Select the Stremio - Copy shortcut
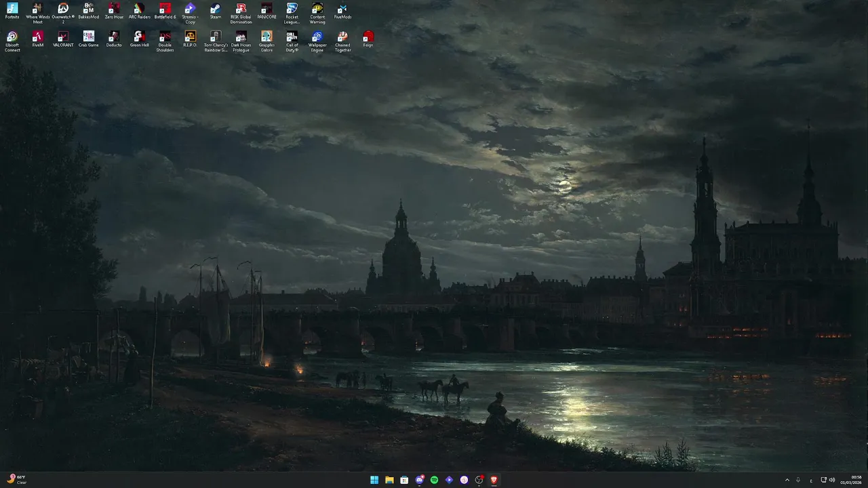Screen dimensions: 868x488 pos(190,14)
